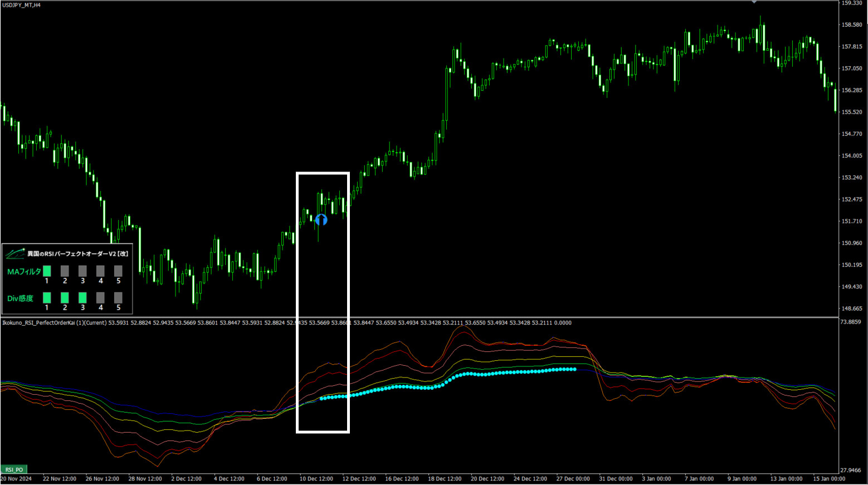The width and height of the screenshot is (868, 485).
Task: Set MA filter to level 1
Action: [47, 271]
